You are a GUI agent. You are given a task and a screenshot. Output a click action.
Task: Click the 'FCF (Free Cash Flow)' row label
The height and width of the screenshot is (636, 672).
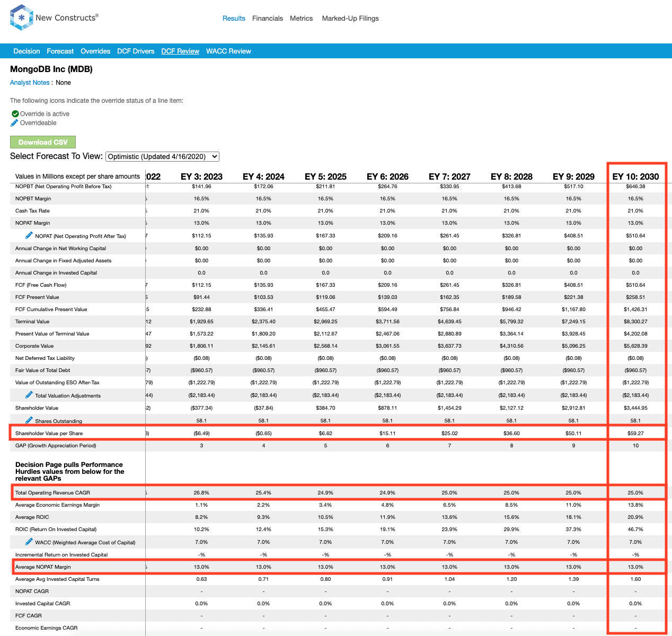tap(41, 285)
